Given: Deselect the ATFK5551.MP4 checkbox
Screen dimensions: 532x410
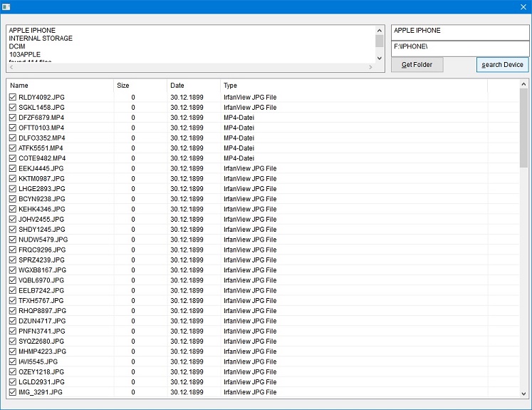Looking at the screenshot, I should 13,148.
